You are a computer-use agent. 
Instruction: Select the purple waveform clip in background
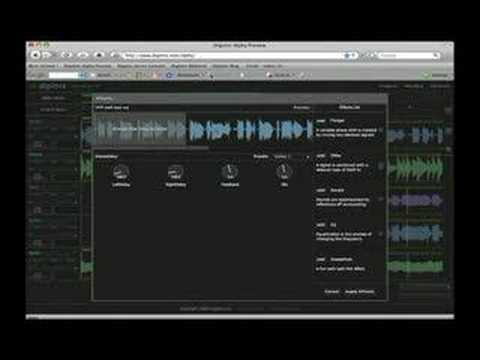[416, 201]
